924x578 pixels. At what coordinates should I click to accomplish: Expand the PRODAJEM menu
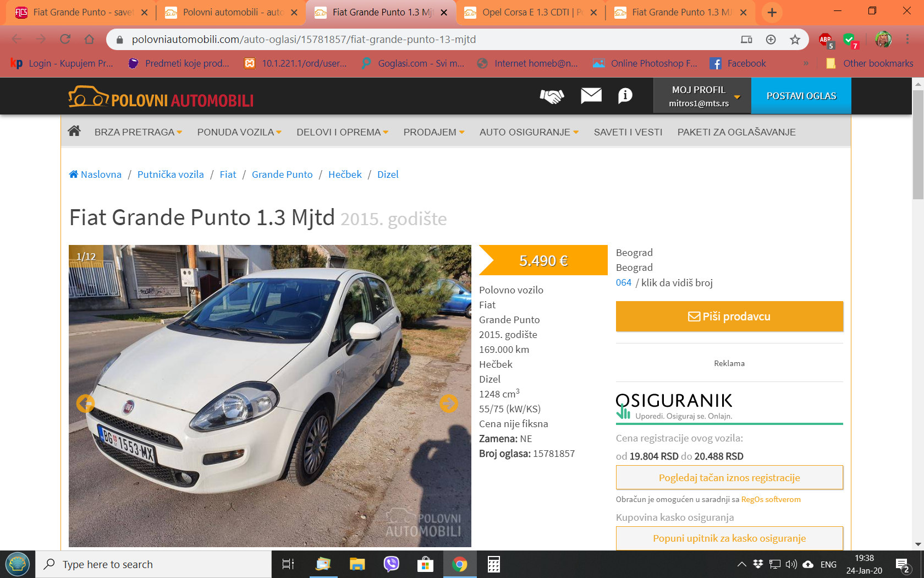tap(434, 132)
